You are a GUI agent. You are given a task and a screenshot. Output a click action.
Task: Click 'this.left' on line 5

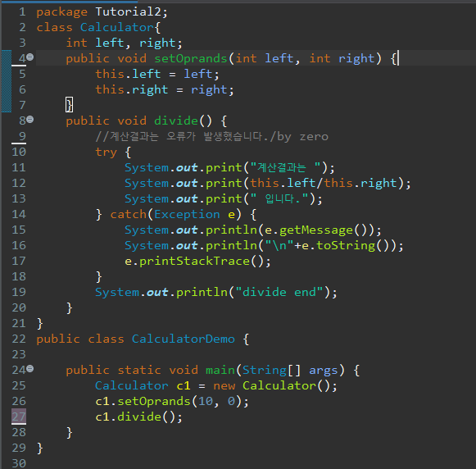pyautogui.click(x=128, y=74)
